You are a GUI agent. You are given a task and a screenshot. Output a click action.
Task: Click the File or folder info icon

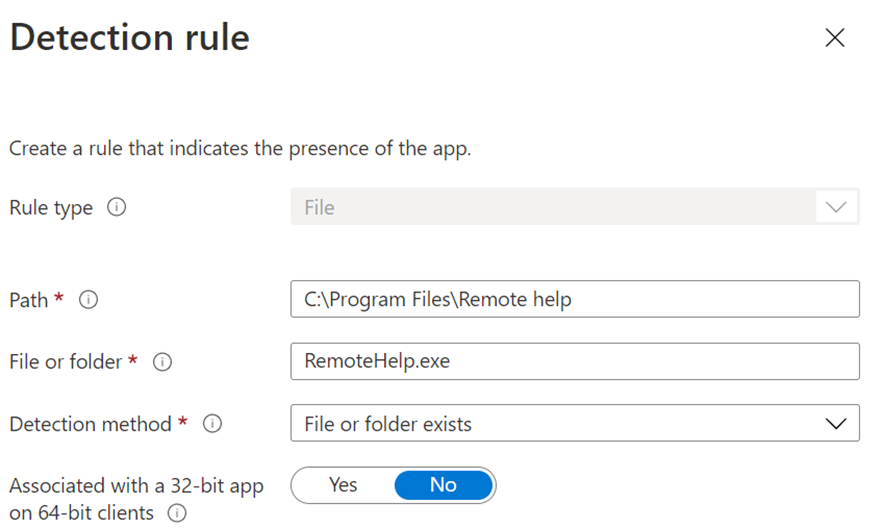point(162,362)
